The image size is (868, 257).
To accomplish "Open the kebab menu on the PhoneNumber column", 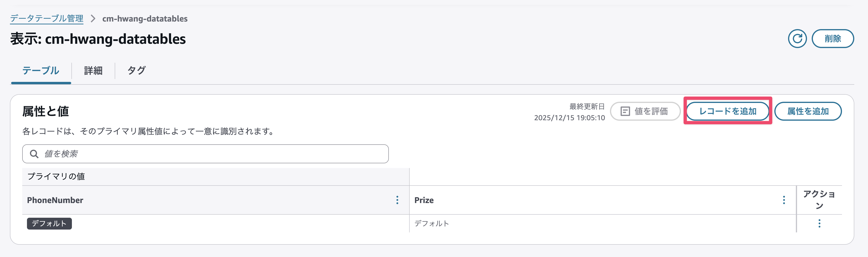I will click(398, 200).
